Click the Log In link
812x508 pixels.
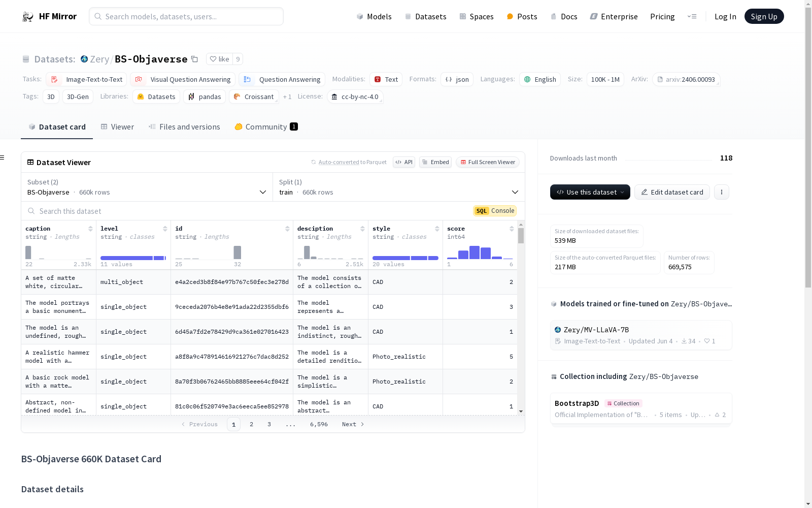[725, 16]
